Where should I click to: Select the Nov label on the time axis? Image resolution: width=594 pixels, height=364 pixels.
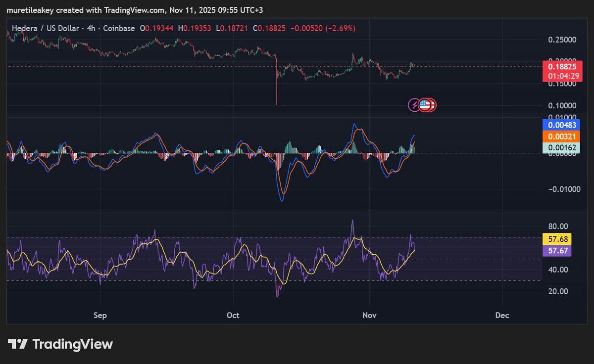point(369,315)
